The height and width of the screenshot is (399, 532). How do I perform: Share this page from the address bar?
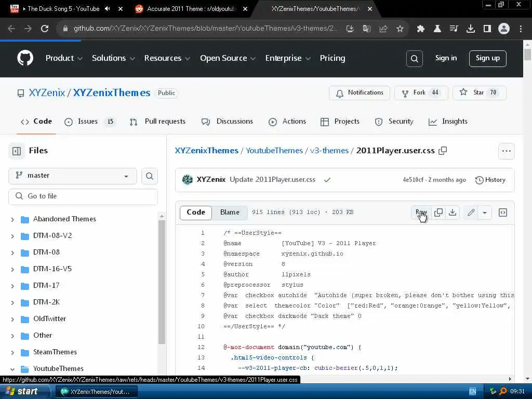(383, 29)
